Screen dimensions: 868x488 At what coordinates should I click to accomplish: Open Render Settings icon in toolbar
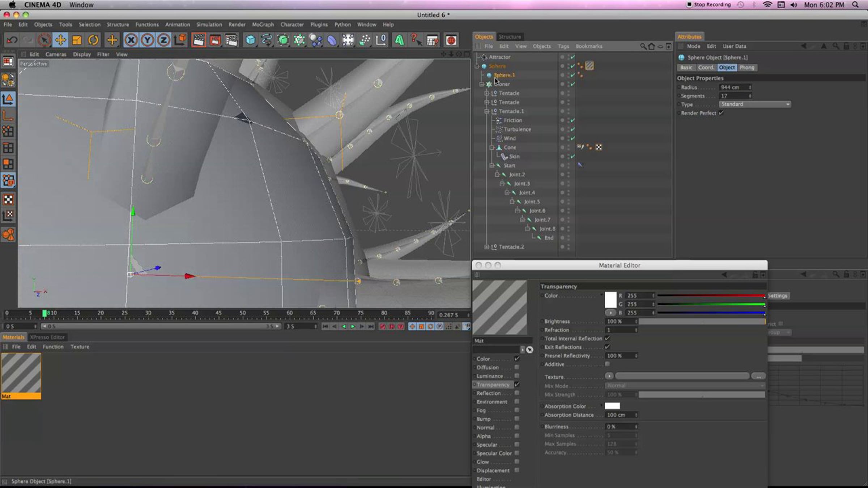[231, 40]
